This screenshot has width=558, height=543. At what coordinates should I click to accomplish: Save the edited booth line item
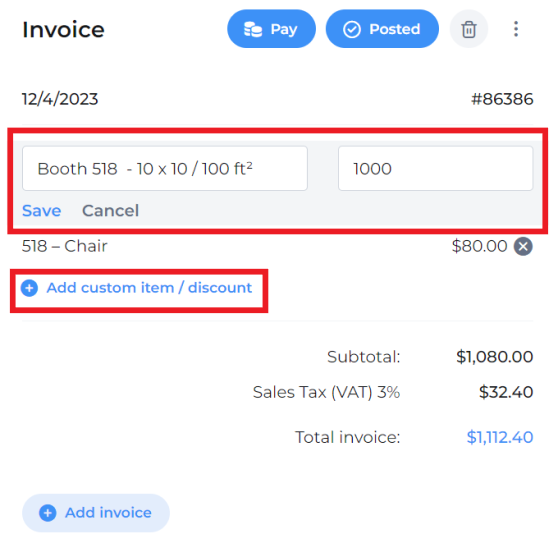[x=42, y=211]
